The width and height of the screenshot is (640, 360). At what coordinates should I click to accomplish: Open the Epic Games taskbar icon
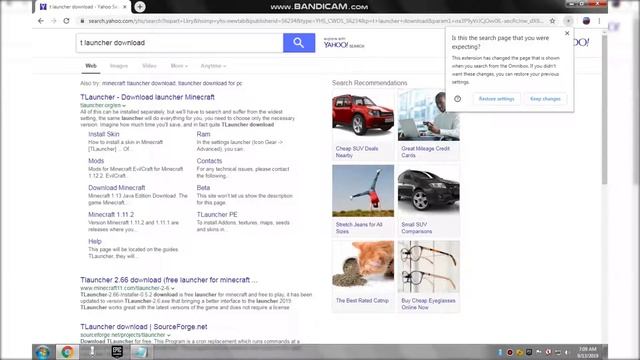117,352
